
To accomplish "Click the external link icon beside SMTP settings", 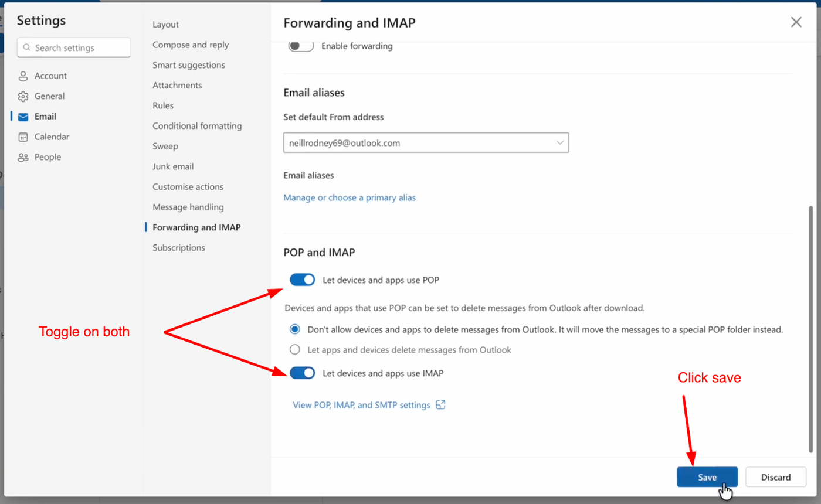I will point(441,405).
